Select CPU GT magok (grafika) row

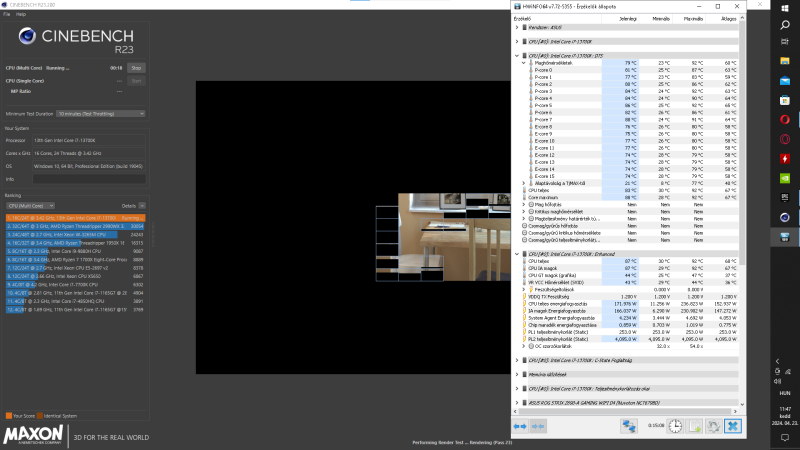click(626, 275)
